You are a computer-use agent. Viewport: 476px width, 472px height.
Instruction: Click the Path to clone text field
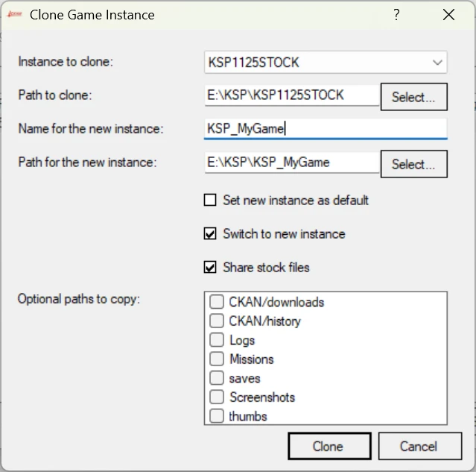click(x=292, y=95)
